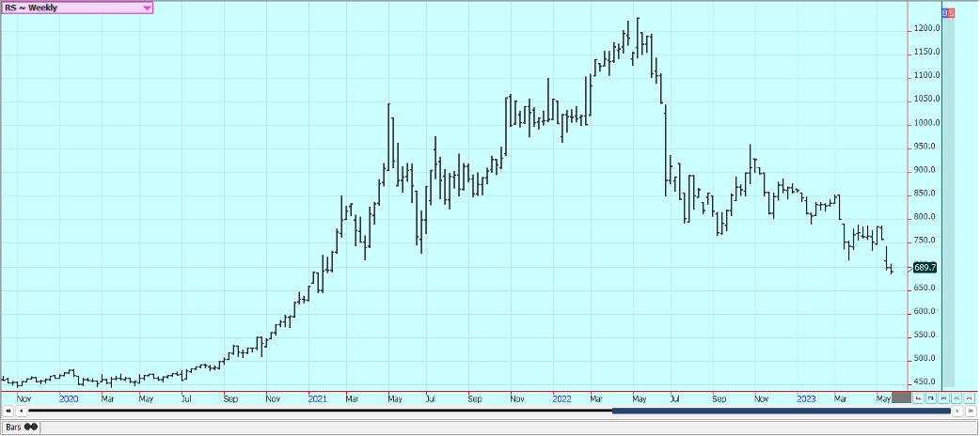The image size is (980, 436).
Task: Jump to chart end with fast-forward button
Action: click(971, 411)
